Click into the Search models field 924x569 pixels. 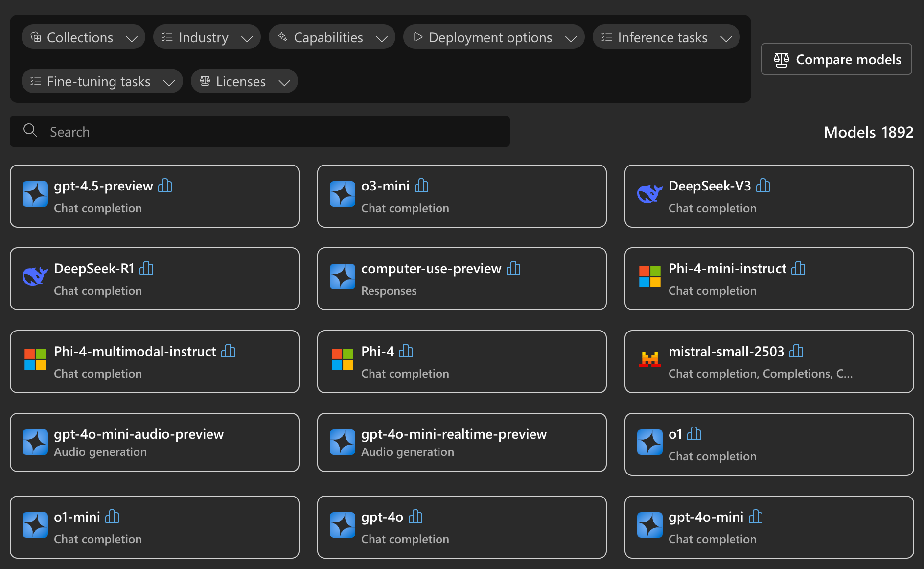(x=260, y=131)
